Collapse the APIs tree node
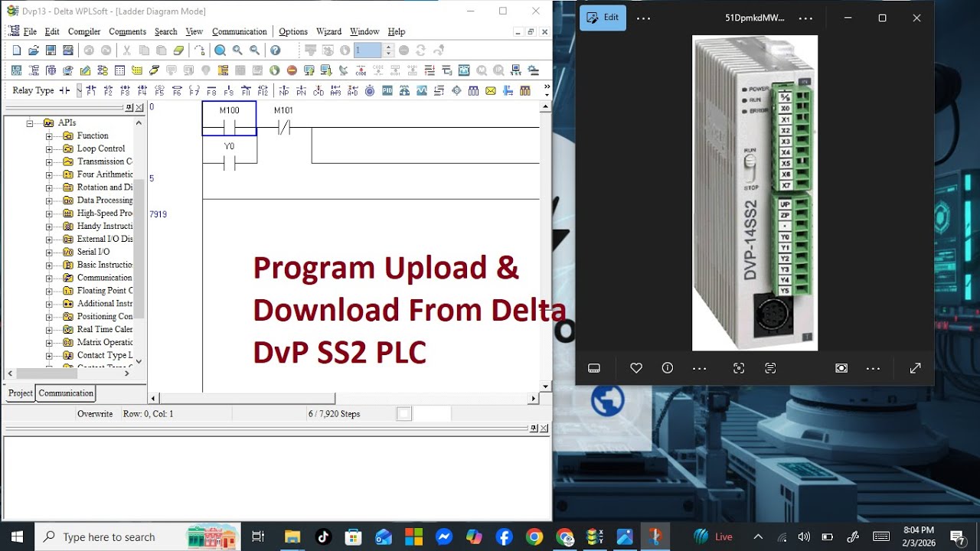 coord(31,122)
